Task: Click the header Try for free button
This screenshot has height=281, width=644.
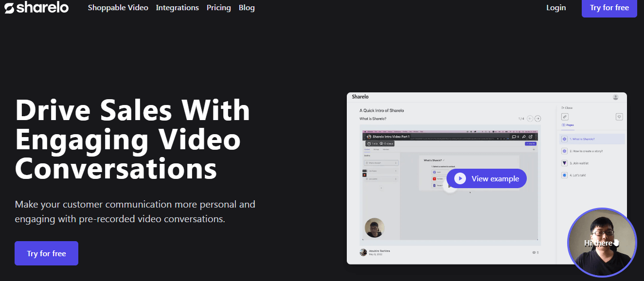Action: point(609,8)
